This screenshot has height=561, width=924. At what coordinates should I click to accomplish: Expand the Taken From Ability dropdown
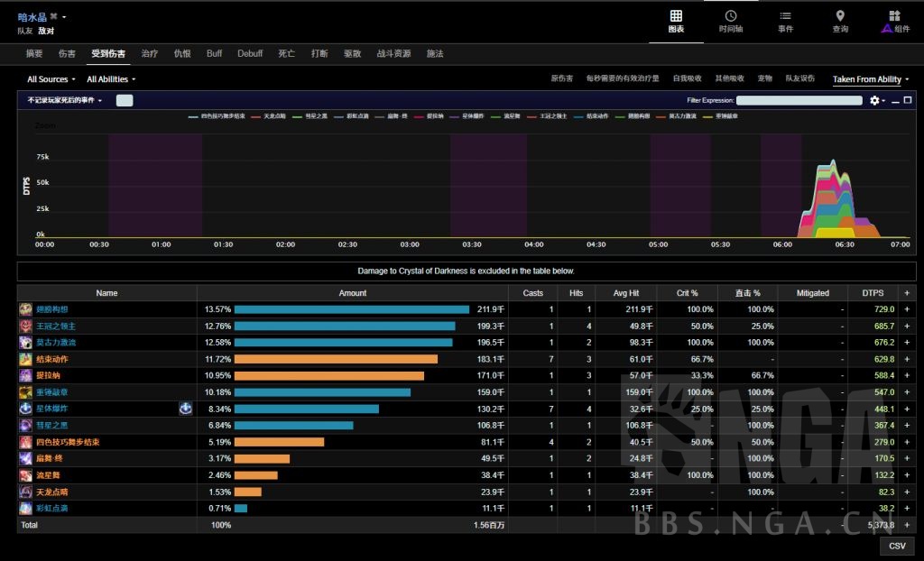[870, 79]
